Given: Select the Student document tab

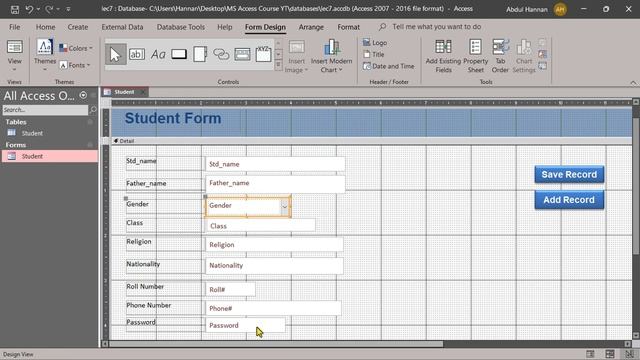Looking at the screenshot, I should (124, 92).
